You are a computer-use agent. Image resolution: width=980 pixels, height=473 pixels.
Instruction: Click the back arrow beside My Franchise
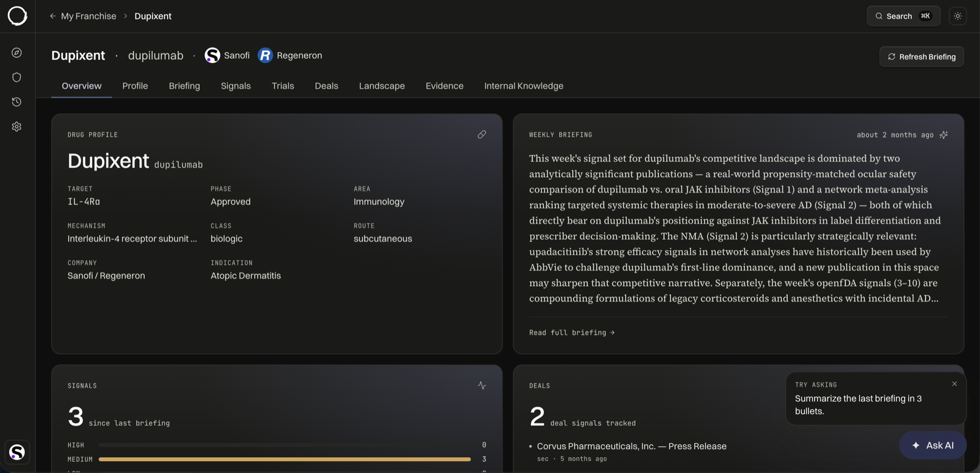pos(53,16)
